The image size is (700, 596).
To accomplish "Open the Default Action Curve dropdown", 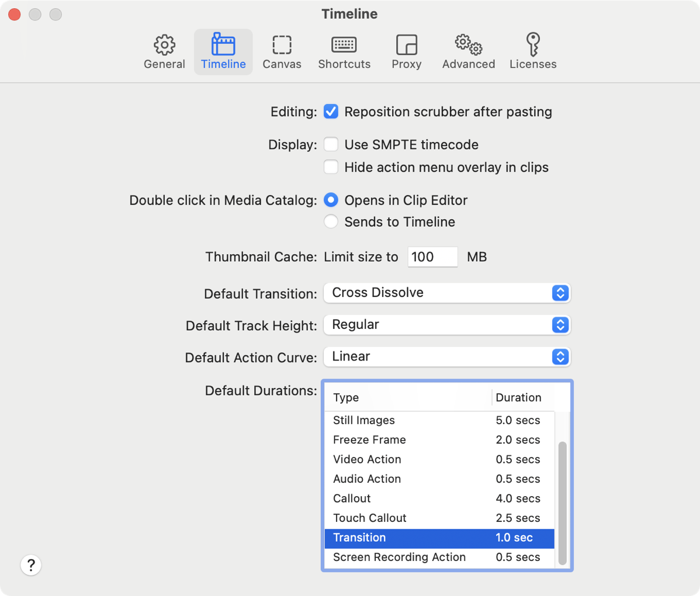I will click(x=446, y=356).
